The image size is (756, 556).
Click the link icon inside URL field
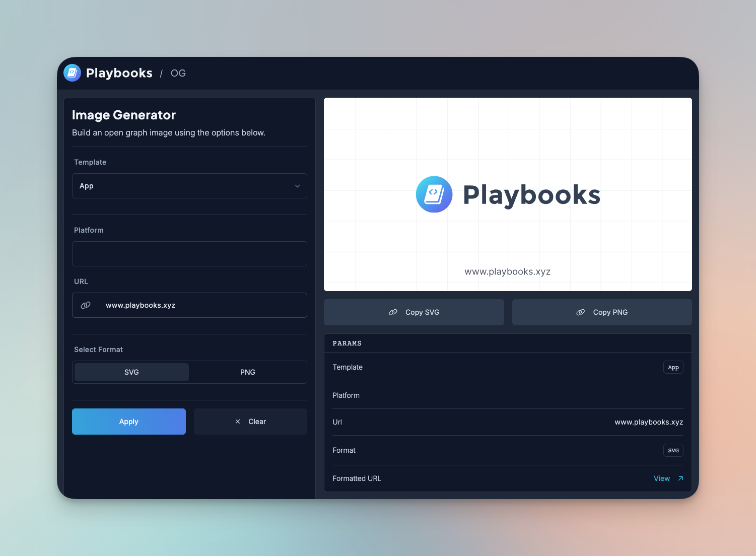tap(86, 305)
